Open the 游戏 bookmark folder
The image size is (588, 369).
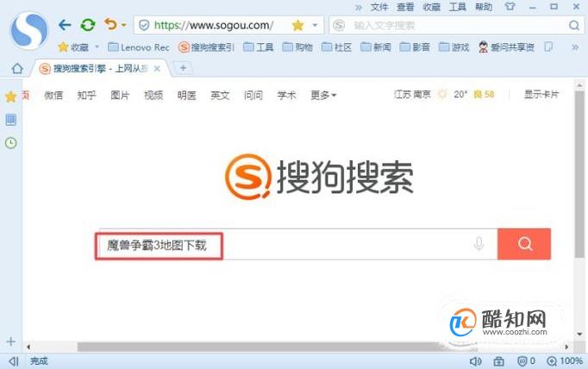click(454, 47)
